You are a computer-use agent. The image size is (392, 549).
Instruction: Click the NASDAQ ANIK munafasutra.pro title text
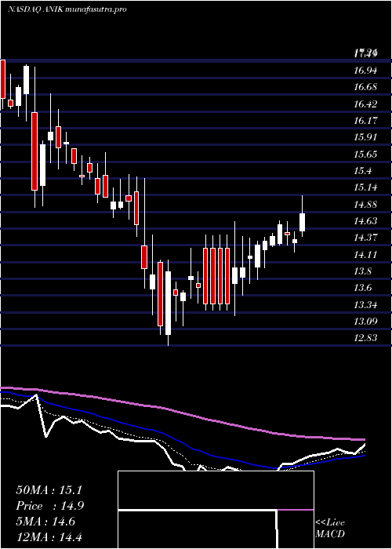click(x=67, y=9)
